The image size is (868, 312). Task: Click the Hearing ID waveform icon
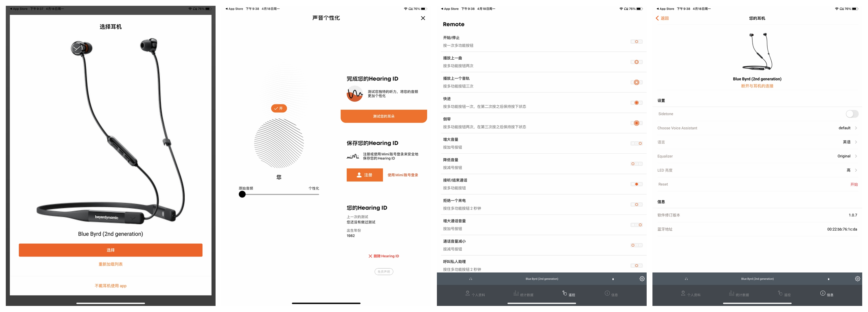(x=354, y=93)
